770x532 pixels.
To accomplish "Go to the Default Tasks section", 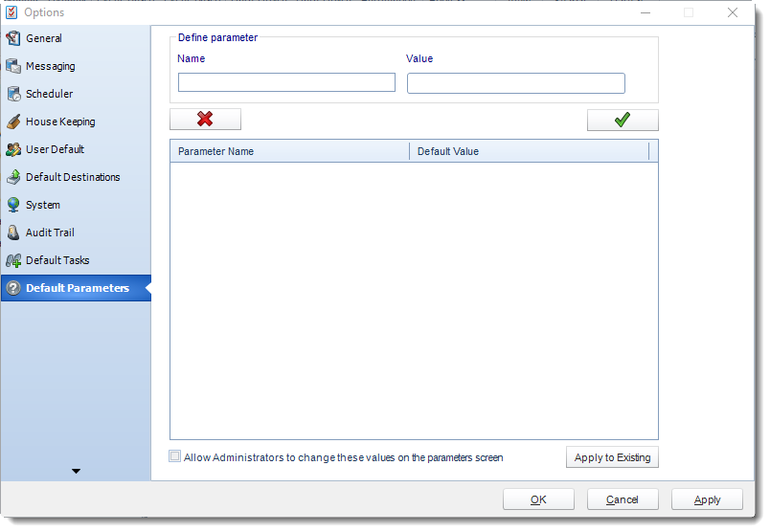I will click(76, 260).
